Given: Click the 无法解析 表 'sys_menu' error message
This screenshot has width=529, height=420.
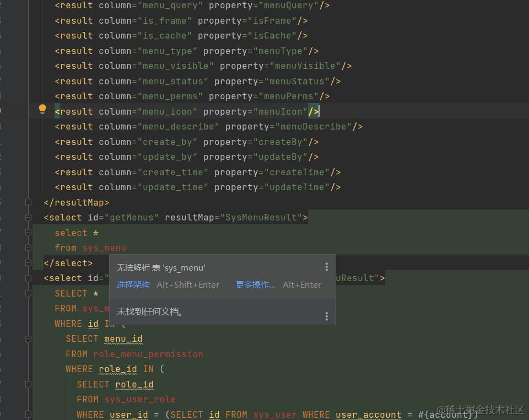Looking at the screenshot, I should [x=161, y=268].
